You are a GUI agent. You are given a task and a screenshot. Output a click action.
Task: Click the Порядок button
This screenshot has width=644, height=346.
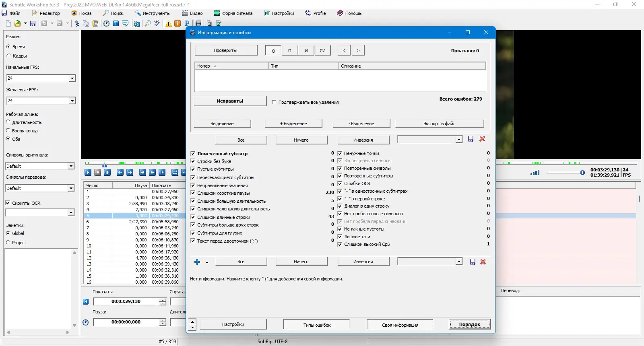(470, 324)
